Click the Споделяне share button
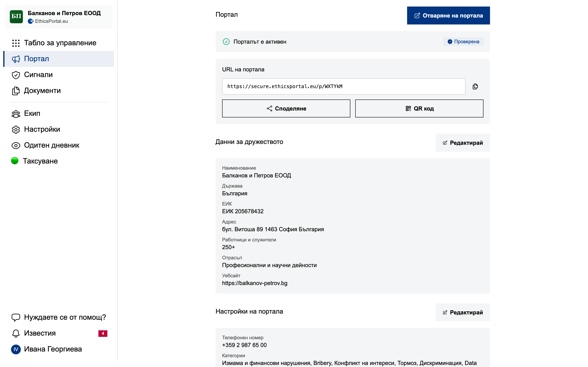The height and width of the screenshot is (367, 588). (x=286, y=108)
